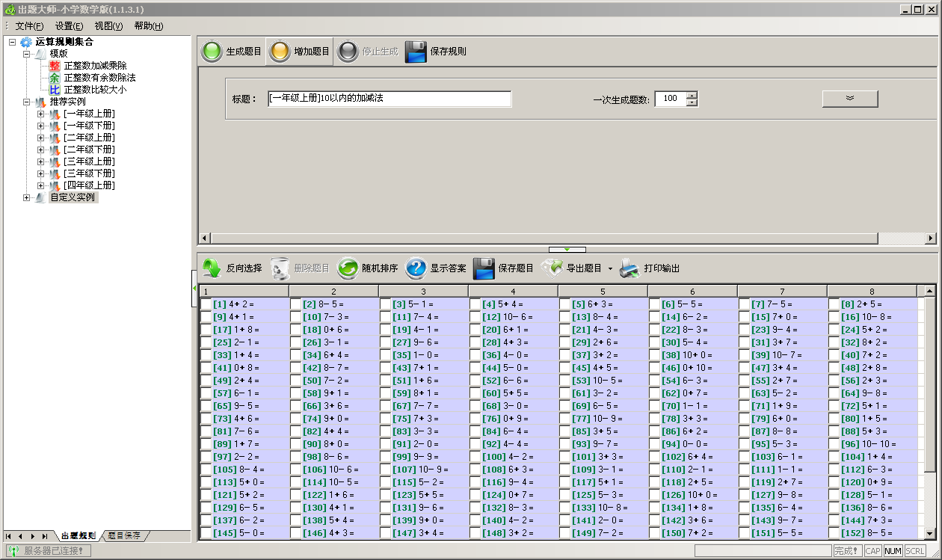Switch to the 题目保存 tab

pos(123,535)
